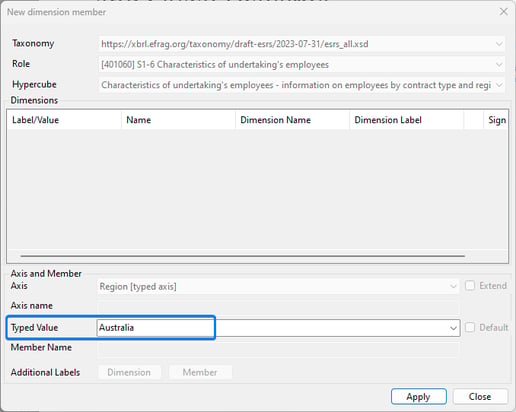
Task: Open Additional Labels Dimension button
Action: click(129, 372)
